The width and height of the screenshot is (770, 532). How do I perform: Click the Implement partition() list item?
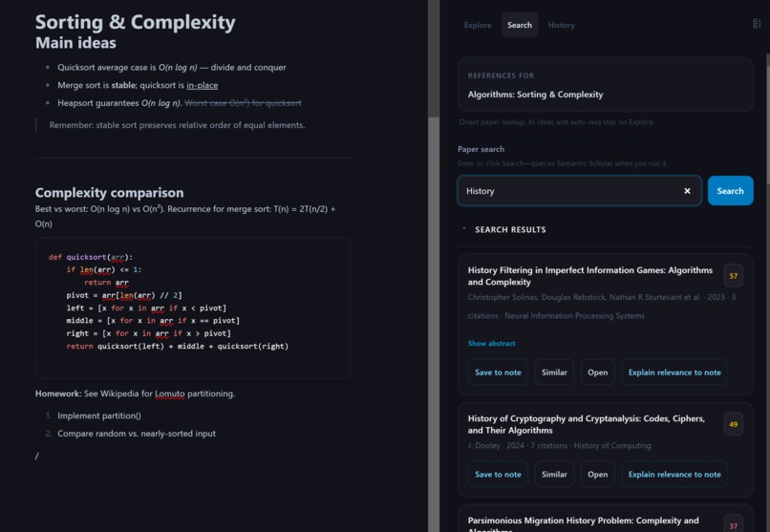point(98,415)
